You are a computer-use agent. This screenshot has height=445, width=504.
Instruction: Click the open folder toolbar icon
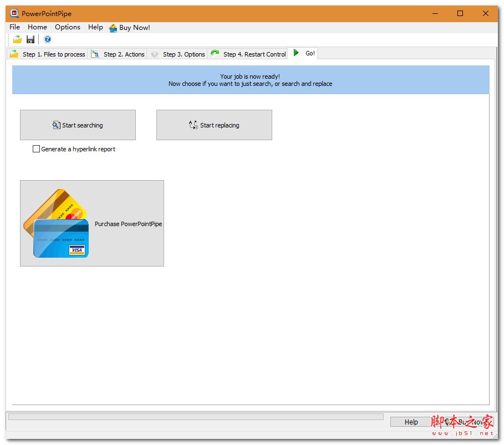(x=17, y=39)
